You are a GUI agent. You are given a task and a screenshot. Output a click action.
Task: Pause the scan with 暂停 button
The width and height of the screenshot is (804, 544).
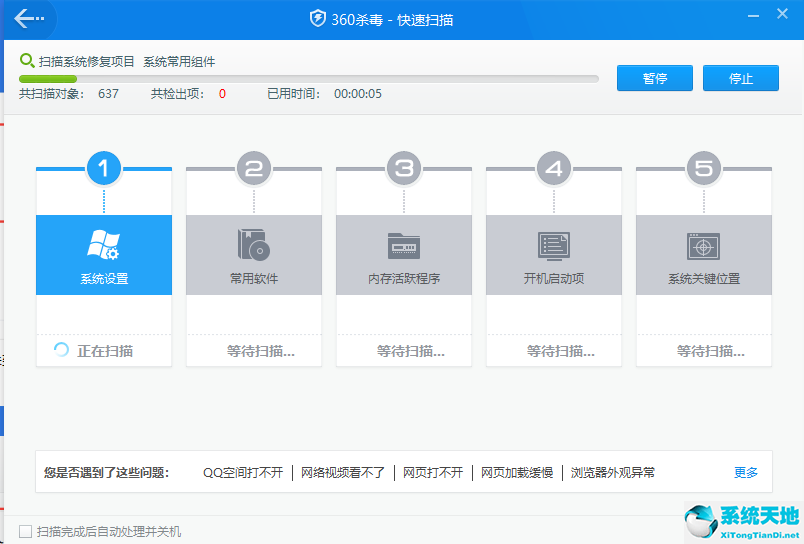[x=655, y=78]
